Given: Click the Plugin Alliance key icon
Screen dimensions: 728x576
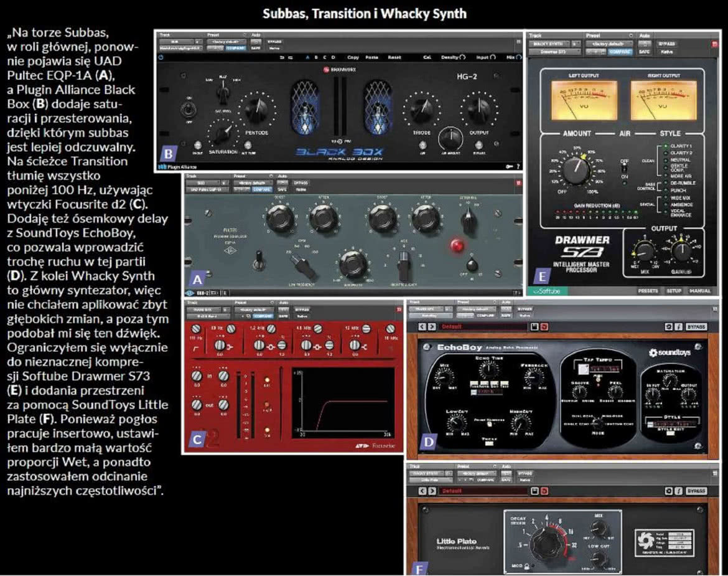Looking at the screenshot, I should (510, 166).
